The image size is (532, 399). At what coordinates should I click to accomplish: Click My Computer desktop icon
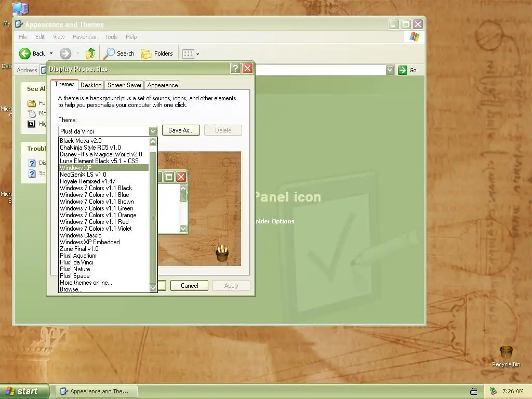(20, 8)
